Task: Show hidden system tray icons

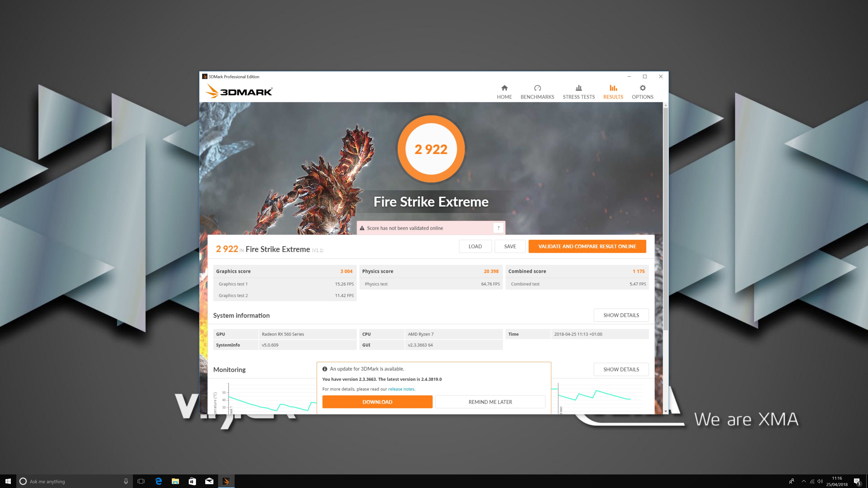Action: click(x=803, y=481)
